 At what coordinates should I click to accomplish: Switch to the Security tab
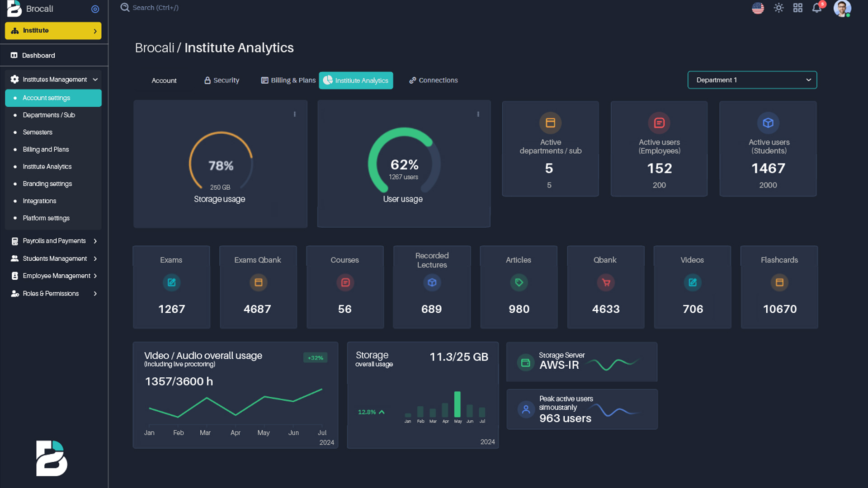(x=222, y=80)
